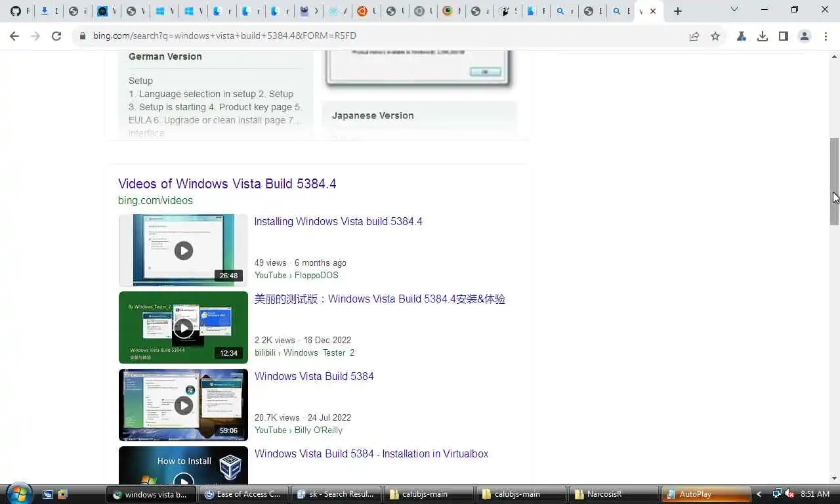Open the tab search chevron
The image size is (840, 504).
click(734, 9)
